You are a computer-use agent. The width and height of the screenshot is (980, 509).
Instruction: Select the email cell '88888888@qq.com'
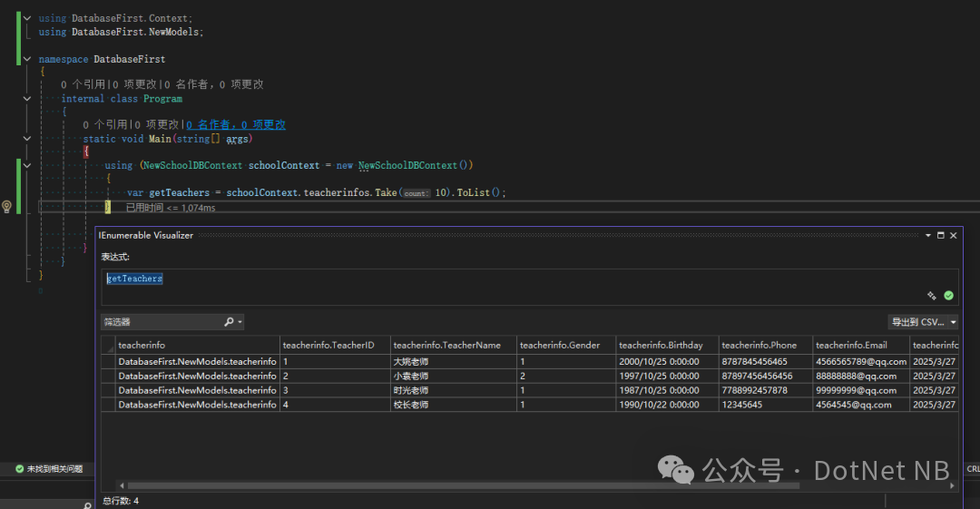point(860,376)
